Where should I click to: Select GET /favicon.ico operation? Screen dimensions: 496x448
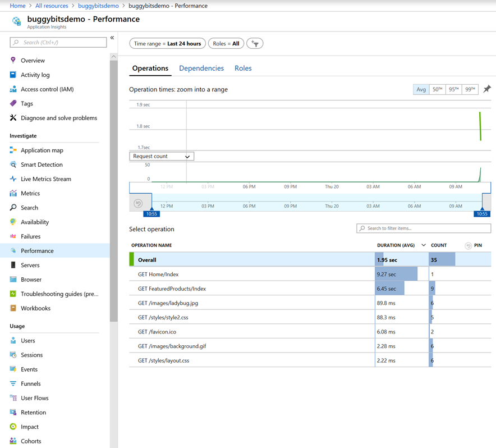point(310,331)
